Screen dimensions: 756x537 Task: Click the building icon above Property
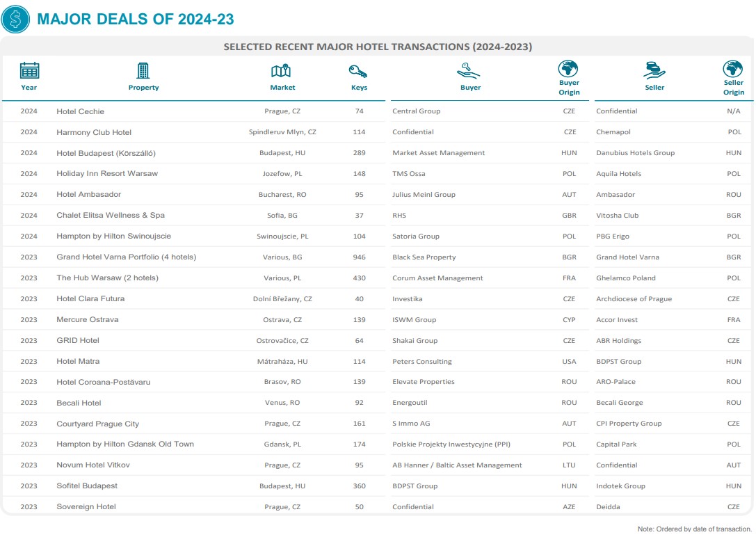coord(143,70)
